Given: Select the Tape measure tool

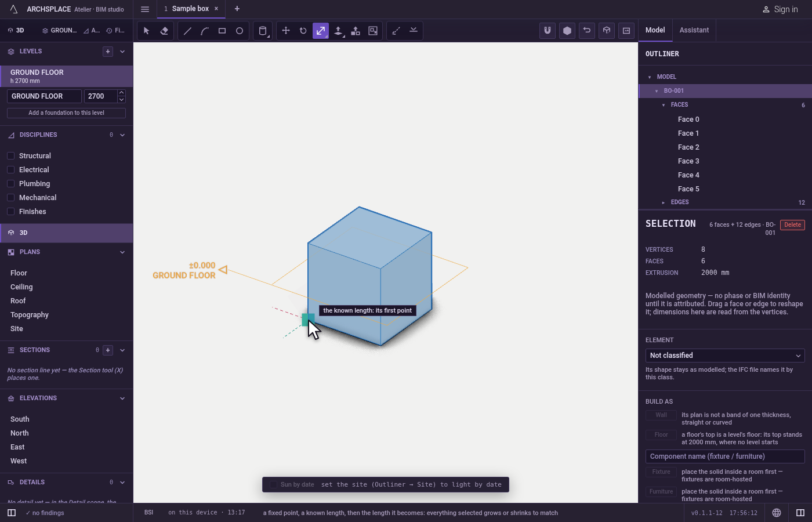Looking at the screenshot, I should click(x=396, y=31).
